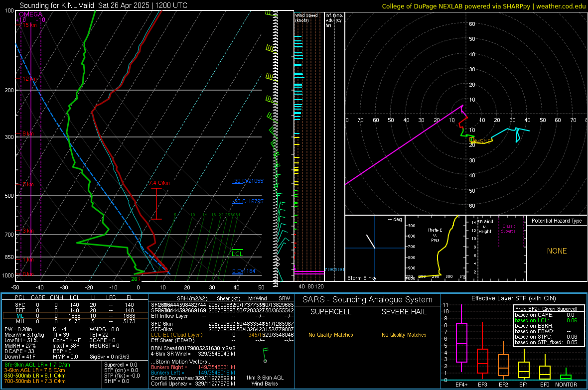Viewport: 588px width, 390px height.
Task: Click the SR Wind v. Height label
Action: 485,227
